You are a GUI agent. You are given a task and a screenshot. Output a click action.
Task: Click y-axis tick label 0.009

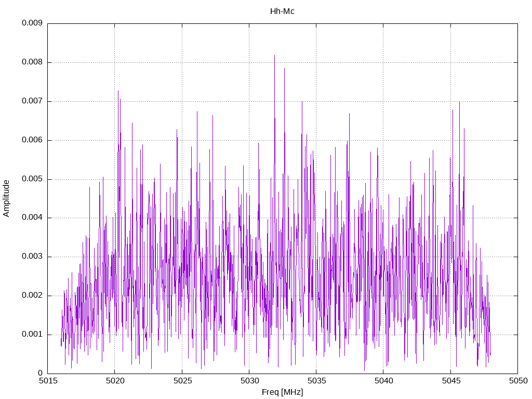click(32, 23)
